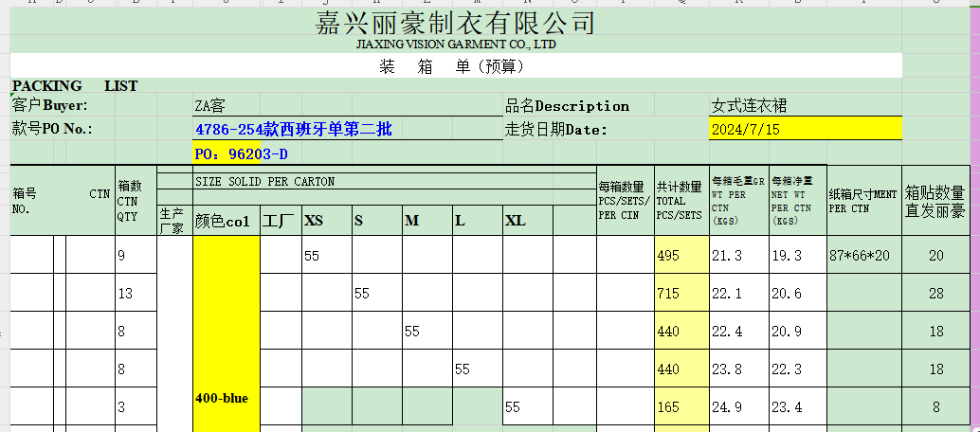Image resolution: width=980 pixels, height=432 pixels.
Task: Select the company title cell 嘉兴丽豪制衣有限公司
Action: coord(455,23)
